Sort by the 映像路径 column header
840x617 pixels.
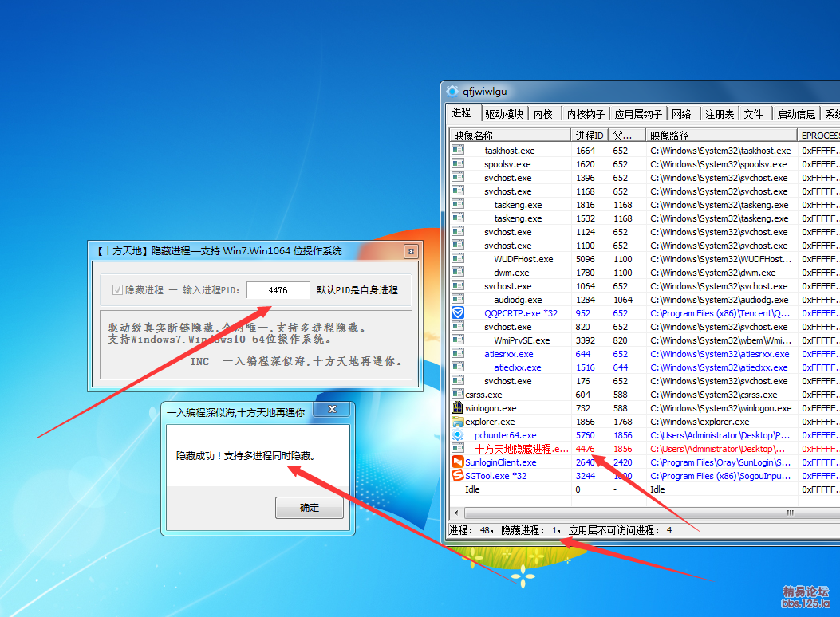[721, 136]
